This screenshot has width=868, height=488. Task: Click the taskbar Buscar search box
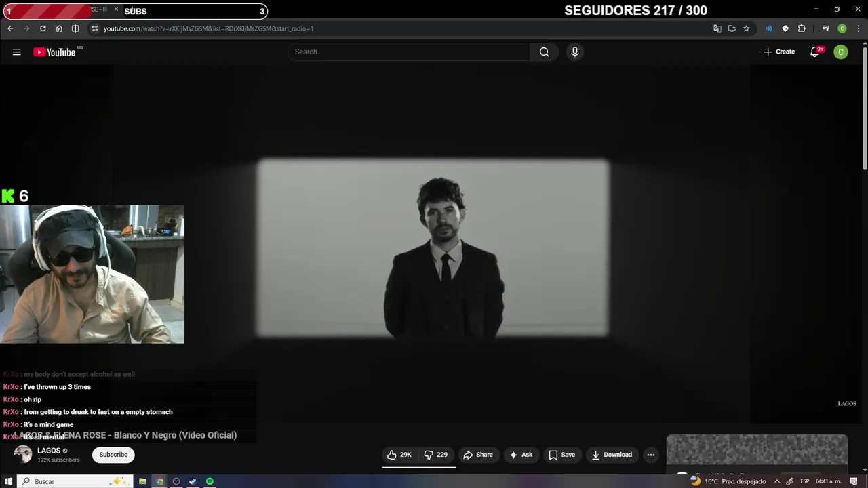(75, 481)
